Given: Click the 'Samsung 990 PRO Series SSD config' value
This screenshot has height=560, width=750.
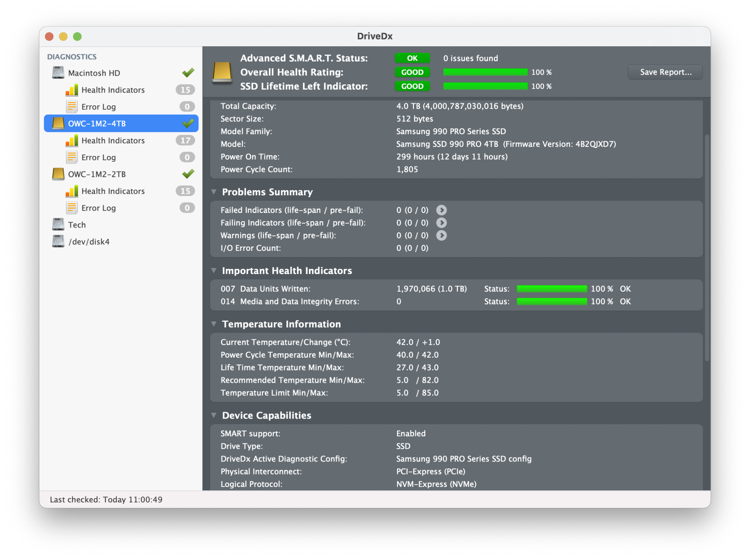Looking at the screenshot, I should (464, 459).
